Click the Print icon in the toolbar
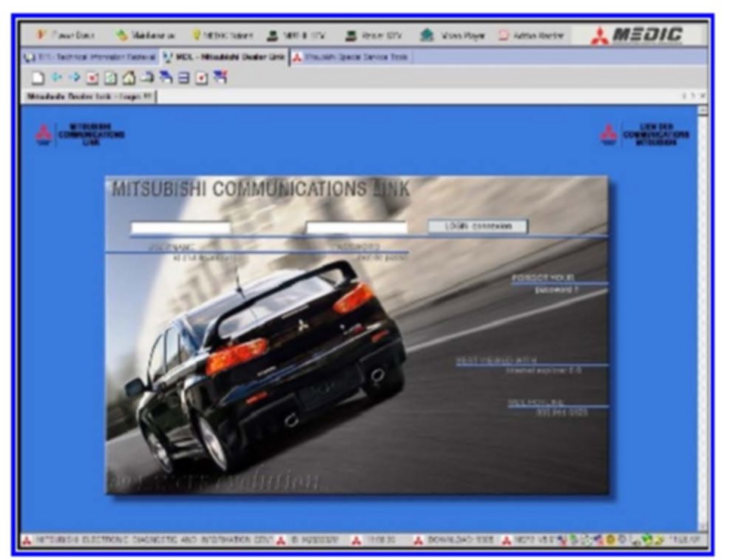The width and height of the screenshot is (733, 560). [x=147, y=78]
